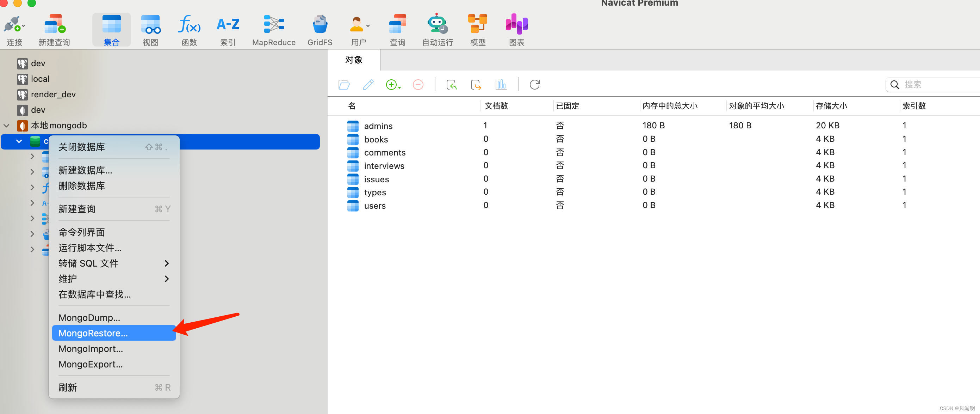Click the refresh icon in object toolbar
The image size is (980, 414).
tap(534, 85)
